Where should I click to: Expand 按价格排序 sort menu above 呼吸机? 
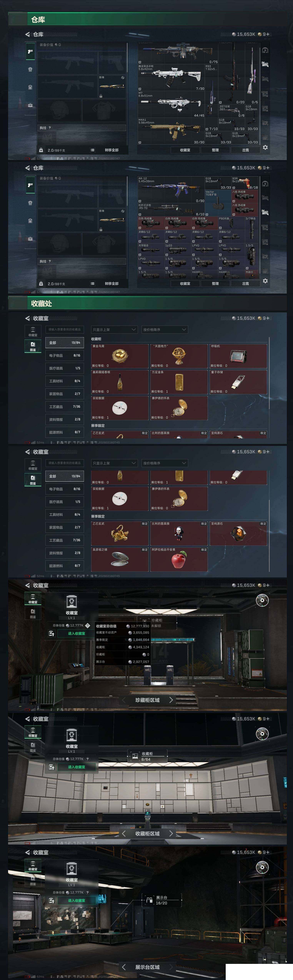tap(165, 329)
